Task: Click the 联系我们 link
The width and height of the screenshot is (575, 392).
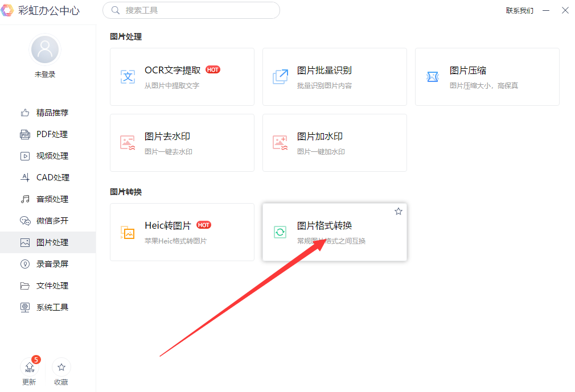Action: coord(519,10)
